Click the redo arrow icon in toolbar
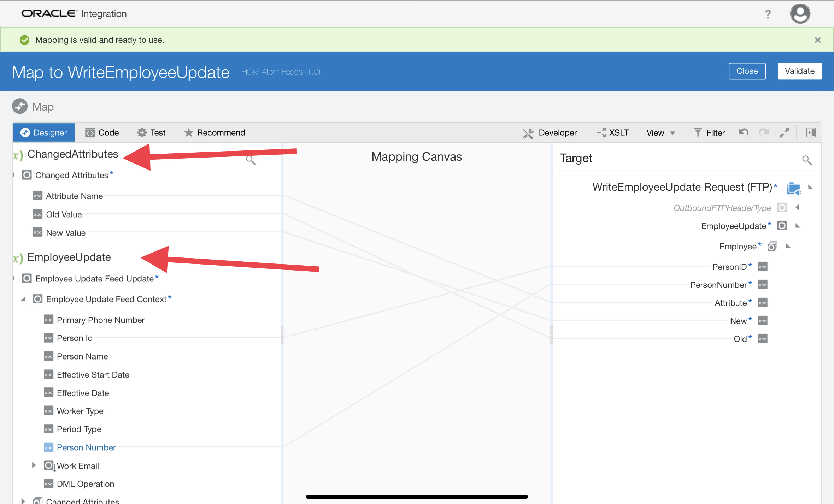The height and width of the screenshot is (504, 834). [x=764, y=132]
